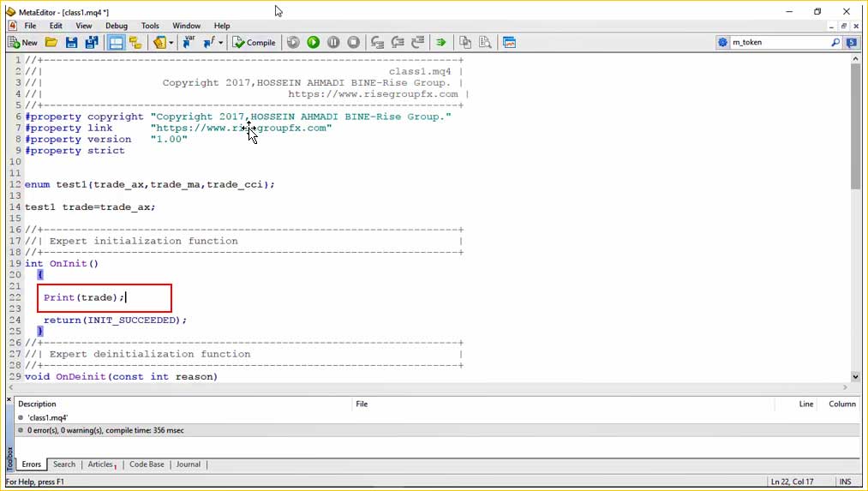Click the find in document icon
Screen dimensions: 868x491
click(x=486, y=43)
